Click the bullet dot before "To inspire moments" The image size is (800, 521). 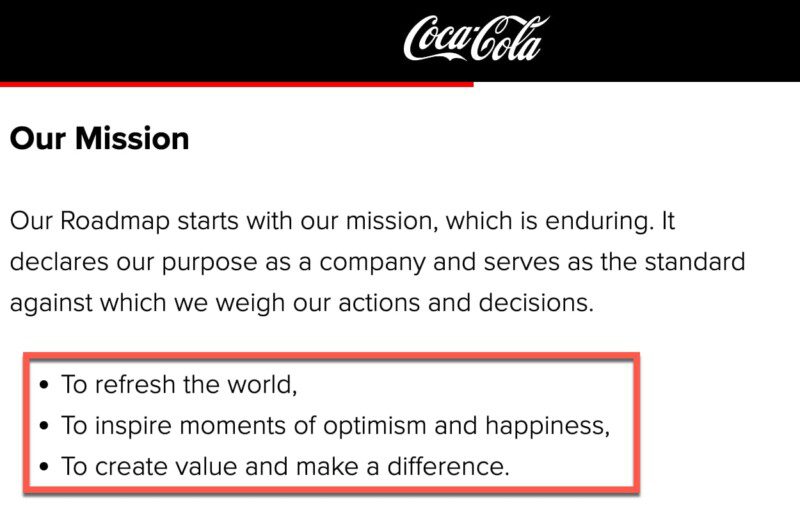click(x=44, y=426)
